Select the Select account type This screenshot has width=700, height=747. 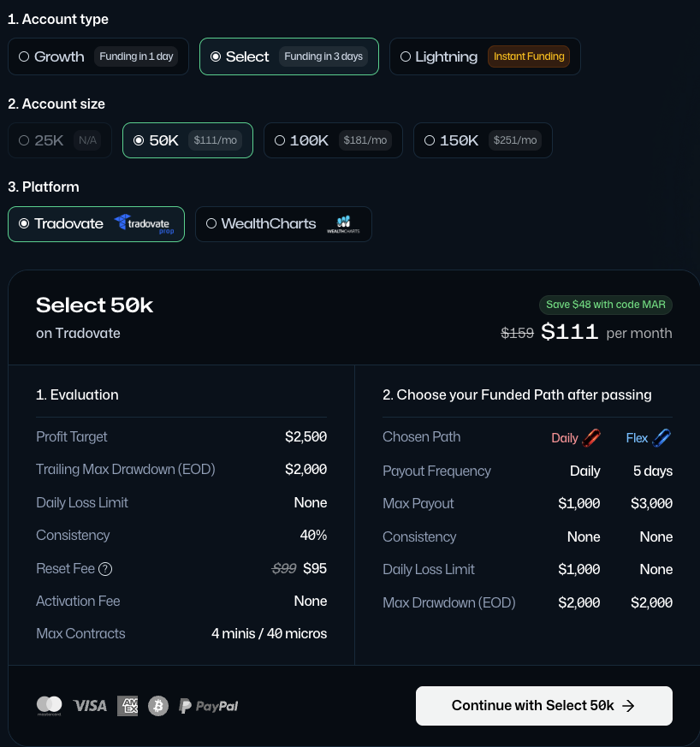(288, 56)
